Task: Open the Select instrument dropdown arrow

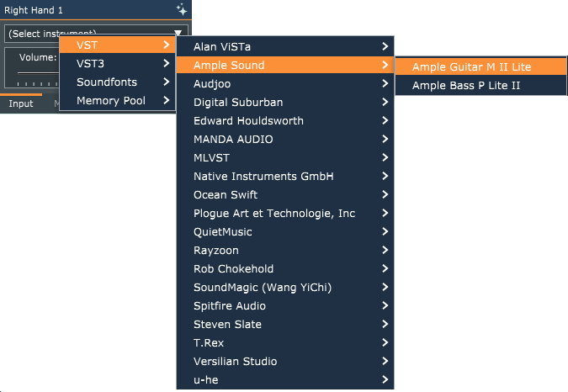Action: coord(178,33)
